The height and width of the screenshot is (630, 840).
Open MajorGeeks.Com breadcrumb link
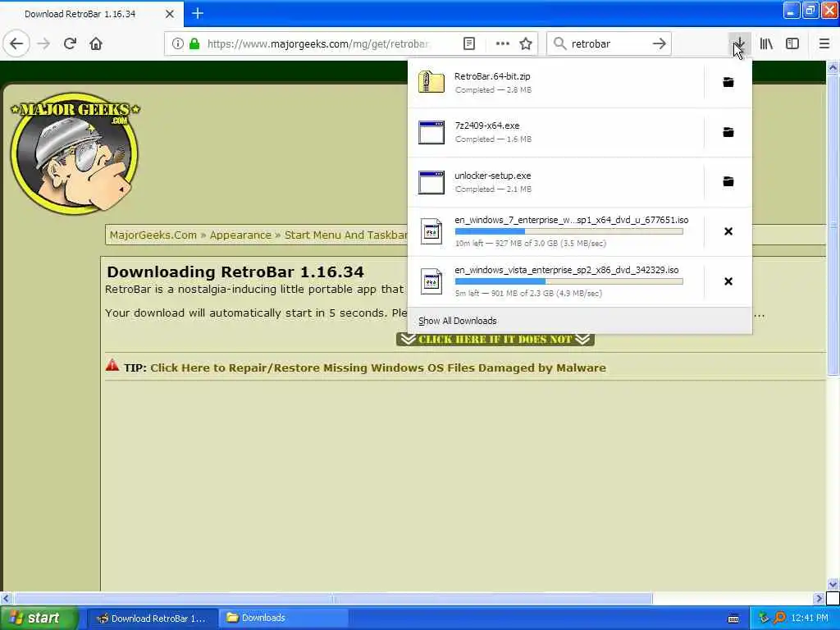(x=153, y=235)
